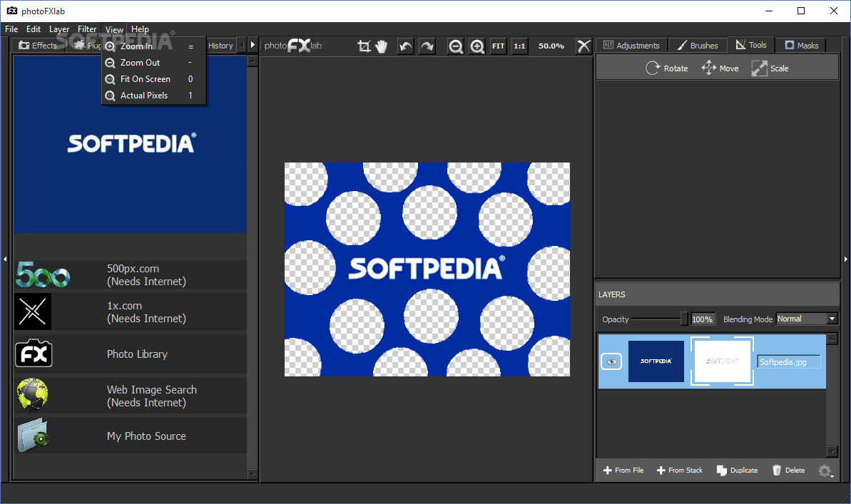
Task: Add layer From File
Action: pyautogui.click(x=623, y=470)
